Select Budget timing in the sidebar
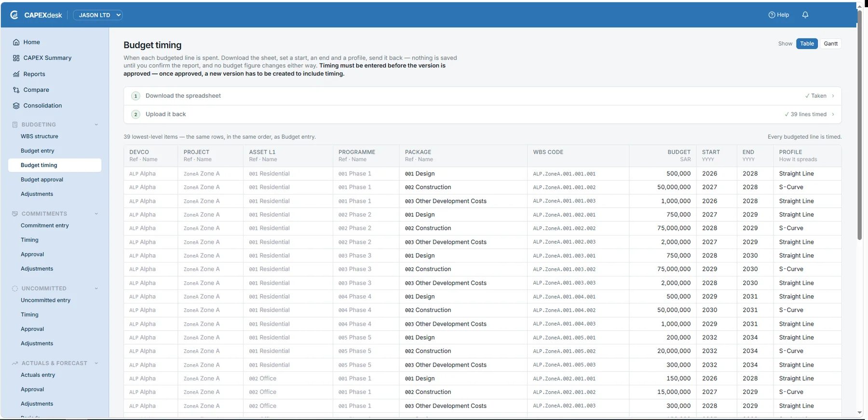 [54, 165]
